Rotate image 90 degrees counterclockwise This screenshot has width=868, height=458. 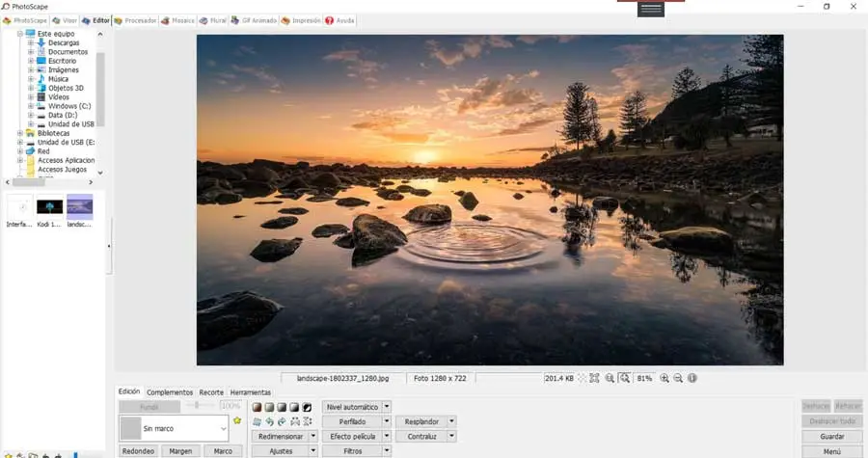pyautogui.click(x=269, y=421)
